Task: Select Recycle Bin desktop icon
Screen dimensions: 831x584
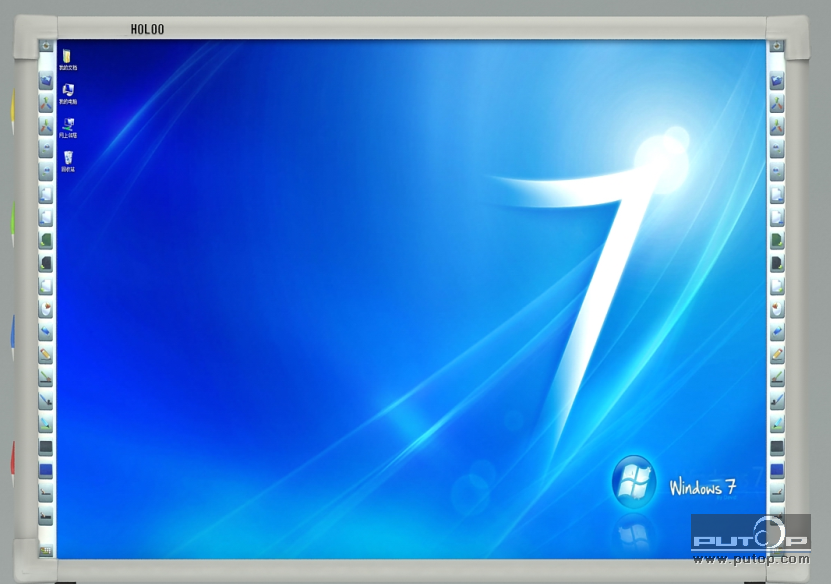Action: click(67, 161)
